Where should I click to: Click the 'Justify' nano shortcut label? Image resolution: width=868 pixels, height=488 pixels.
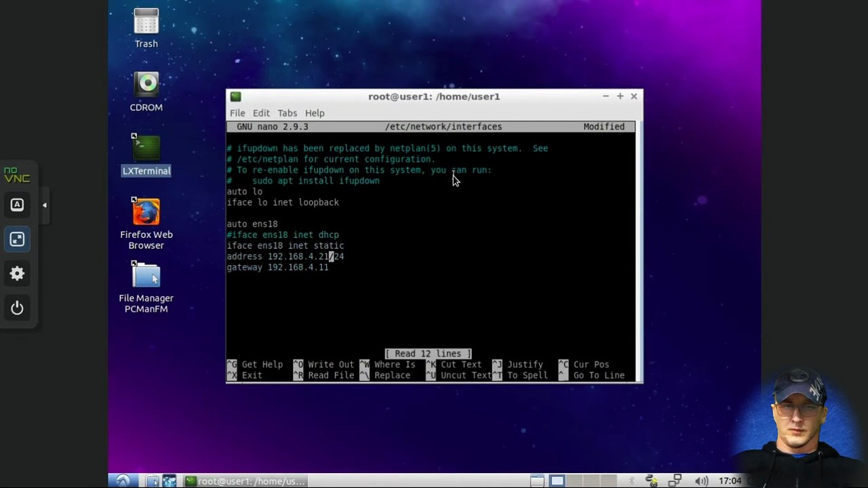coord(525,365)
